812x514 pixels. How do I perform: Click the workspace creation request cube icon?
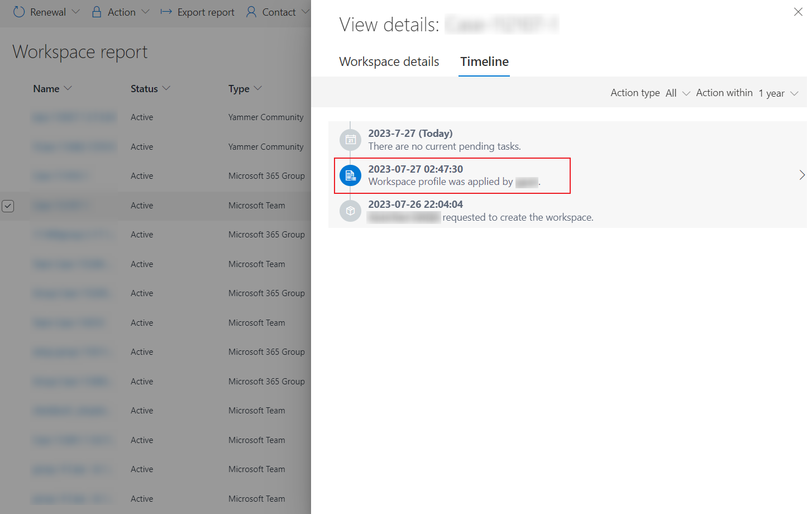[x=350, y=211]
